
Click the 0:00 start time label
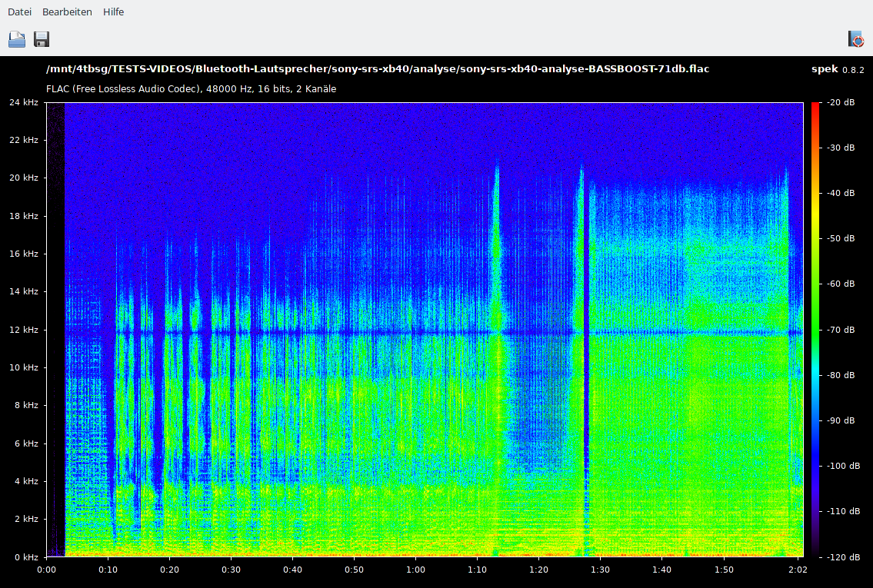click(46, 570)
